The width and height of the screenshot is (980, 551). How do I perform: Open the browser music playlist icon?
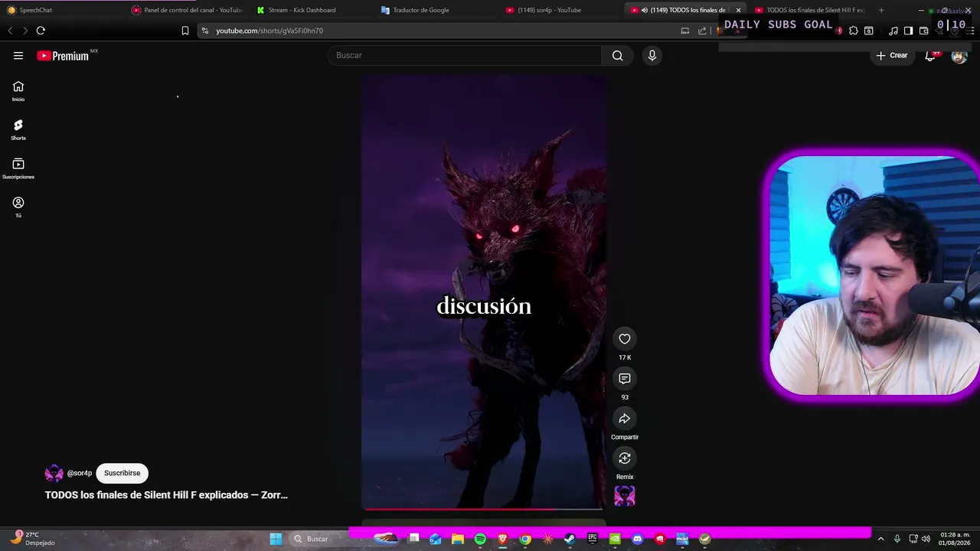[893, 31]
